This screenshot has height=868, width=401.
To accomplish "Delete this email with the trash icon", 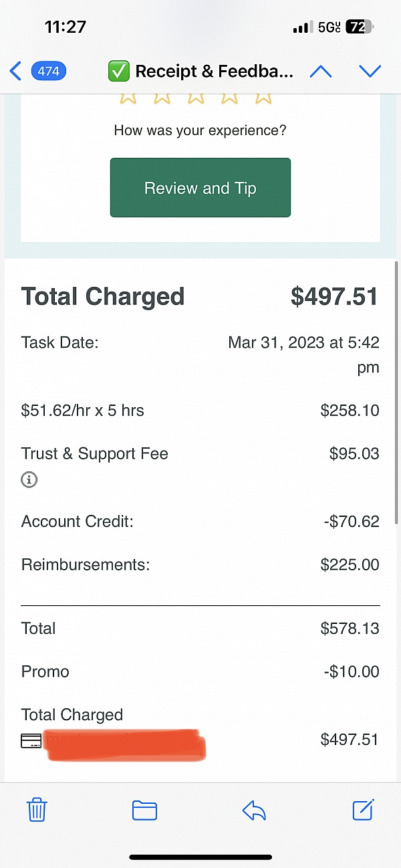I will coord(37,810).
